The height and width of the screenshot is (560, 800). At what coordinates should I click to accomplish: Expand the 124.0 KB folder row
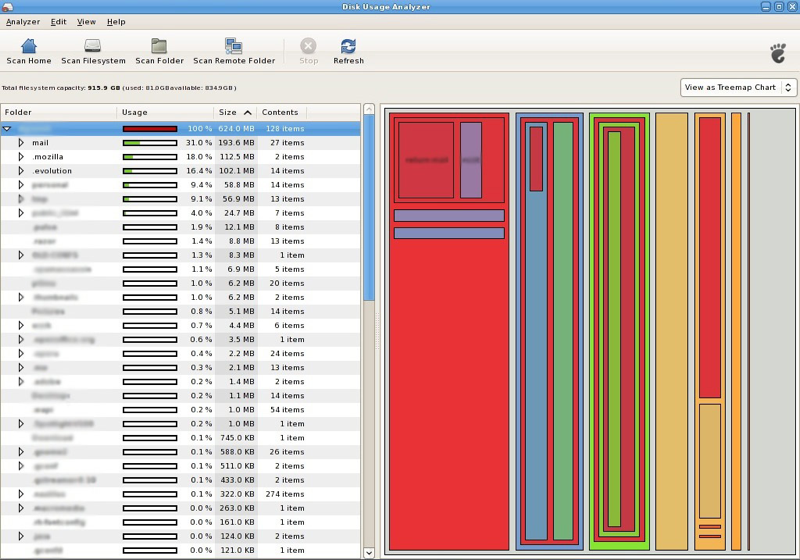[21, 536]
